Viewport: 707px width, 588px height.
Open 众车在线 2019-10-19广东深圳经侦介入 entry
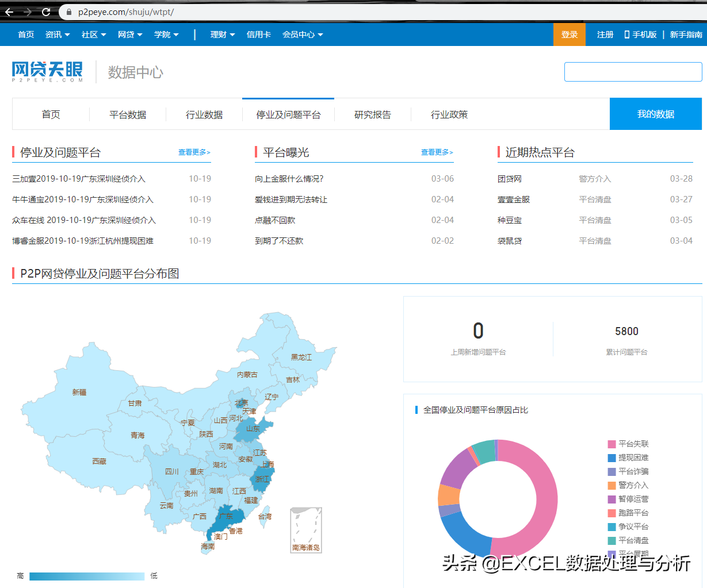point(84,220)
